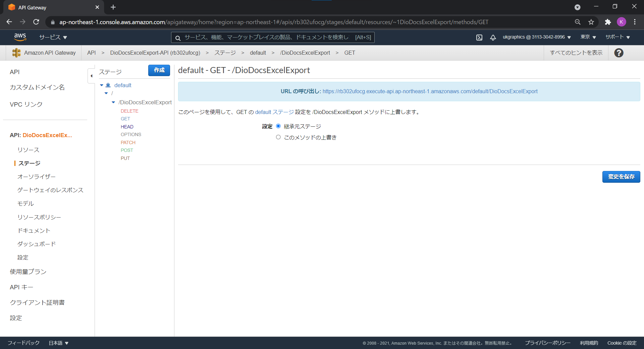
Task: Open リソースポリシー in the sidebar
Action: (x=39, y=217)
